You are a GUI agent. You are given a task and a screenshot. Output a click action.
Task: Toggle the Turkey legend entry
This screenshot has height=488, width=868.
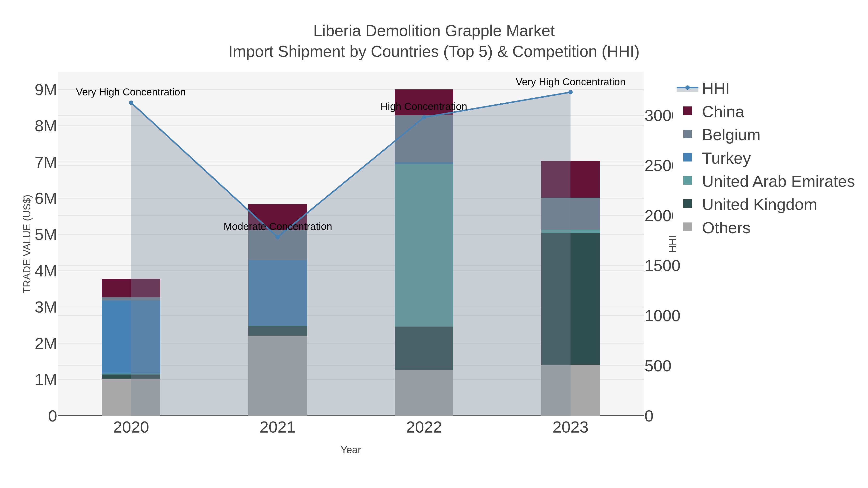pos(717,158)
